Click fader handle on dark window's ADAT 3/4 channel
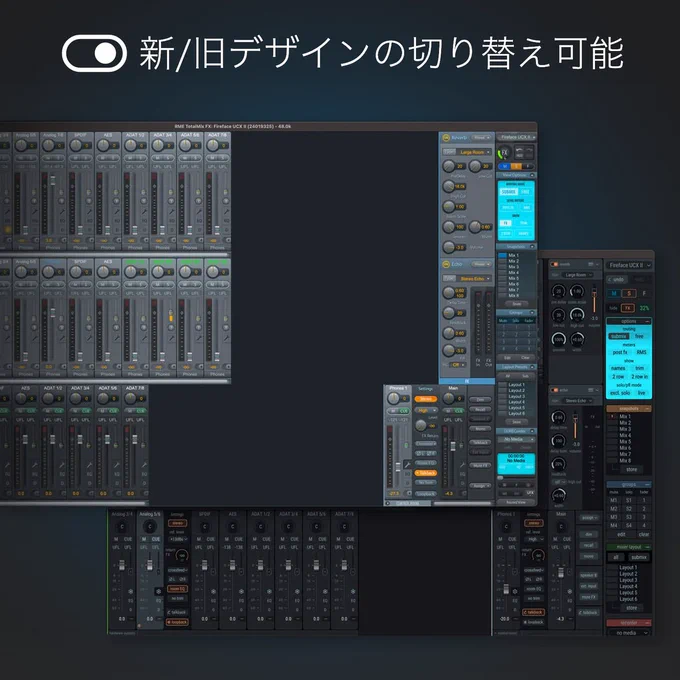The width and height of the screenshot is (680, 680). tap(288, 566)
